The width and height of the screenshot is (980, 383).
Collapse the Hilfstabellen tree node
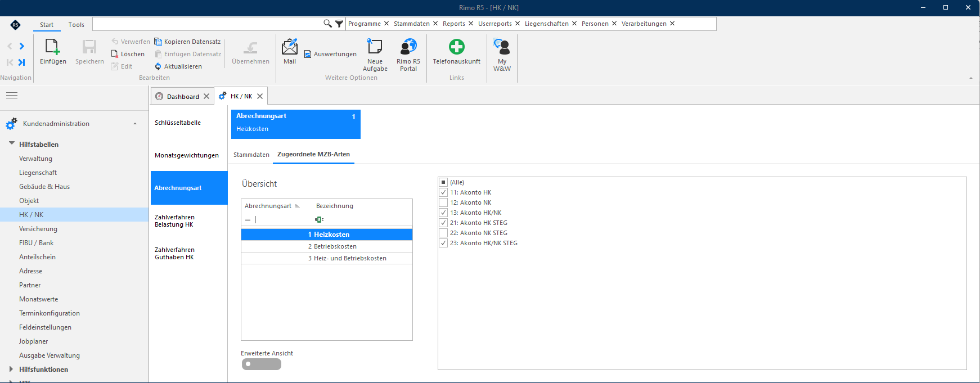coord(12,143)
